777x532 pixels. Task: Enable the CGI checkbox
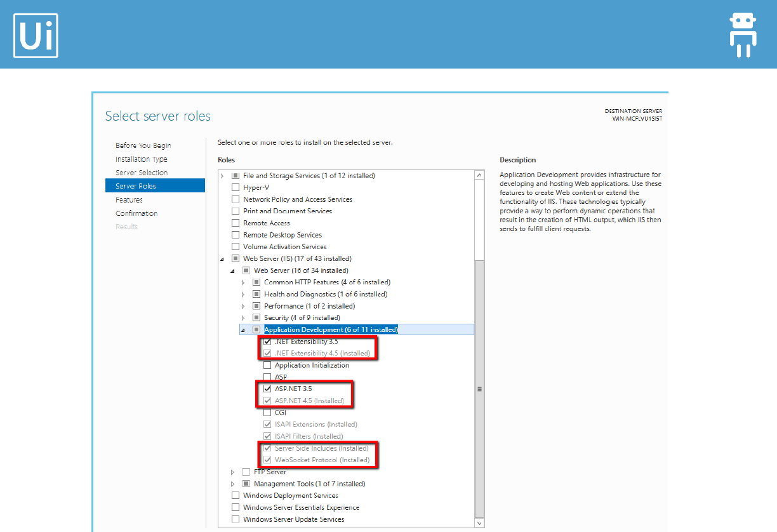pos(267,413)
